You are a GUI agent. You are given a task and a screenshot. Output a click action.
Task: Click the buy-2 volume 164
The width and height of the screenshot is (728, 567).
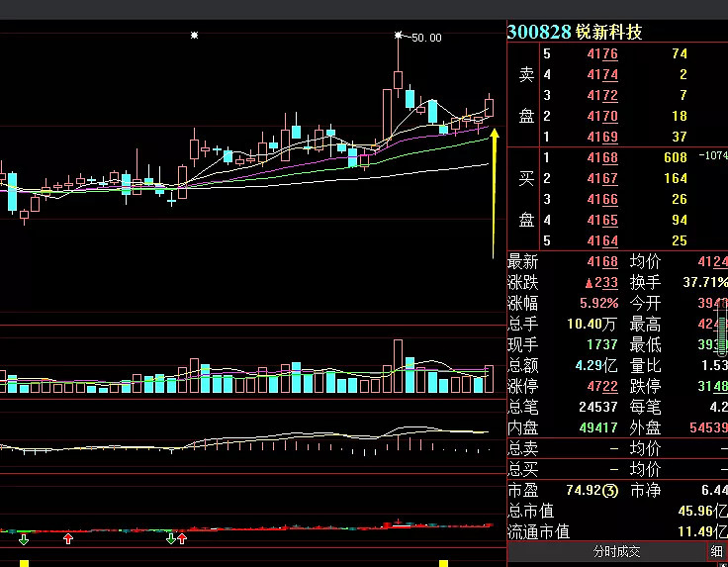pos(676,179)
